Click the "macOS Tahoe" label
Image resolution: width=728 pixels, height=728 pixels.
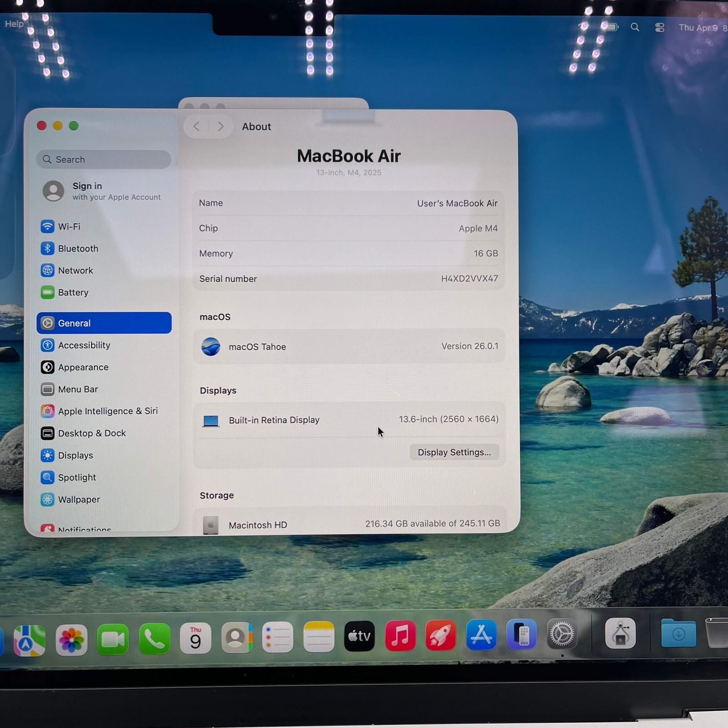point(258,347)
